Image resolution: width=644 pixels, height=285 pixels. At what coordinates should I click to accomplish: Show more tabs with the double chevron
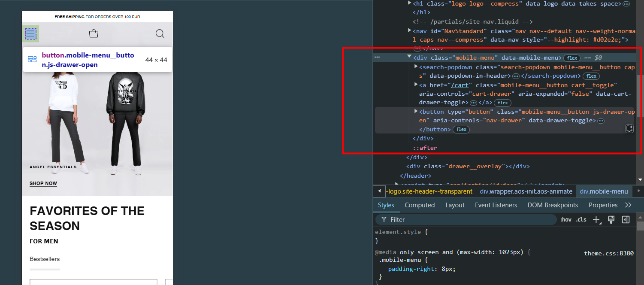point(628,205)
